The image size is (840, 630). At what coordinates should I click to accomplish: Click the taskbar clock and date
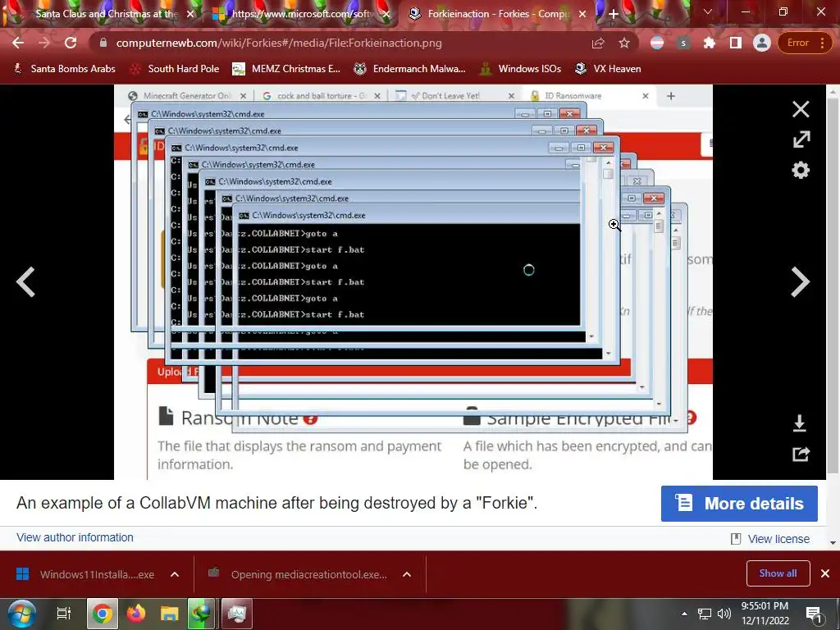(765, 614)
